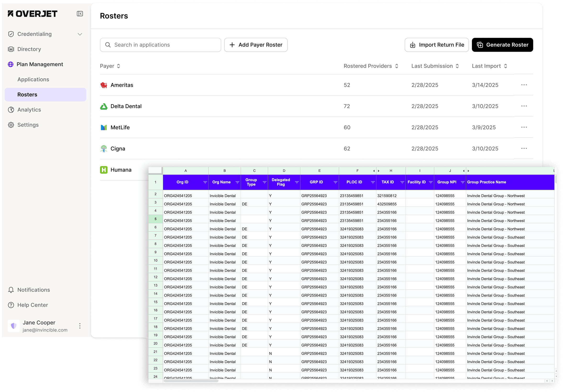Click the Generate Roster button
The width and height of the screenshot is (563, 392).
tap(502, 45)
